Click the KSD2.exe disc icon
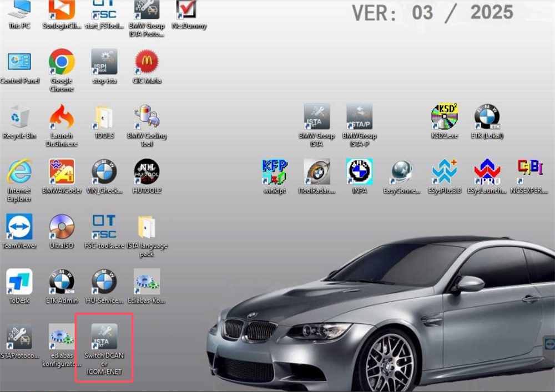555x392 pixels. coord(445,116)
